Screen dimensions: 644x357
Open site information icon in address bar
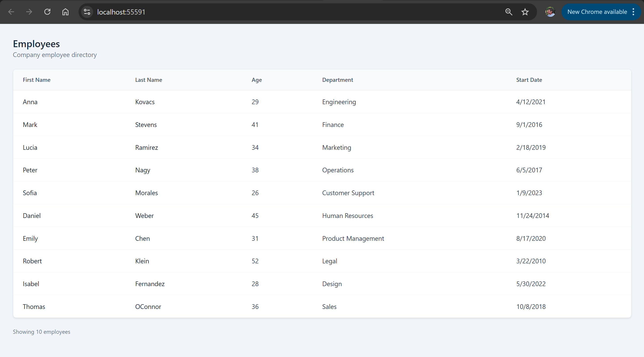pos(87,12)
